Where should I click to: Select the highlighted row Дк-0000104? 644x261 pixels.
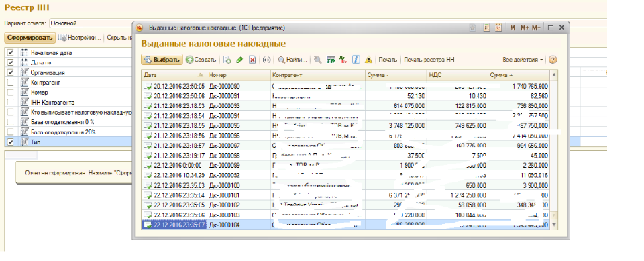point(345,225)
